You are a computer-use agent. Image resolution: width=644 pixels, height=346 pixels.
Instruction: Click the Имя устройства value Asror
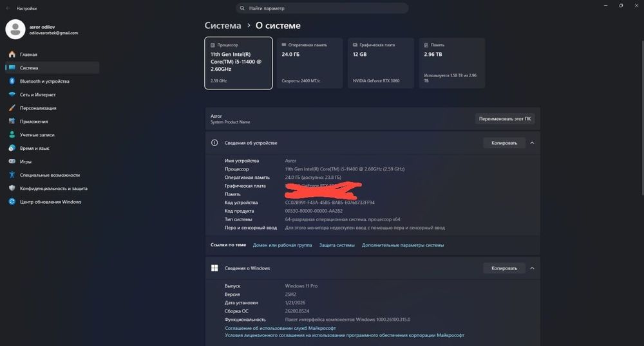pyautogui.click(x=290, y=161)
